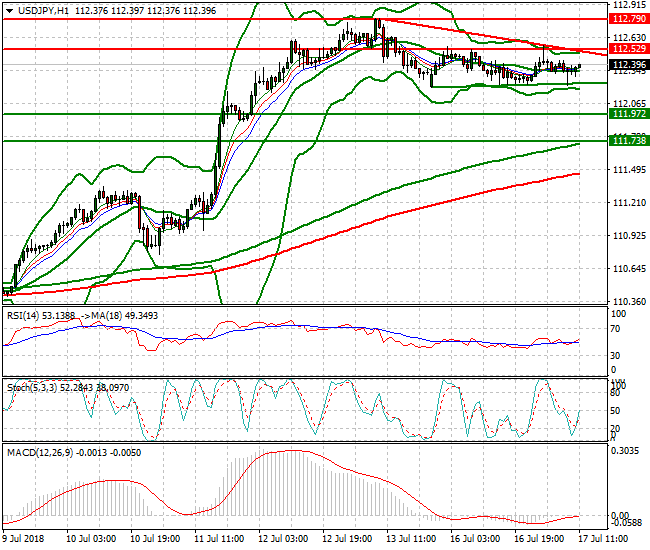Select the green 111.738 support price label
650x550 pixels.
(629, 141)
